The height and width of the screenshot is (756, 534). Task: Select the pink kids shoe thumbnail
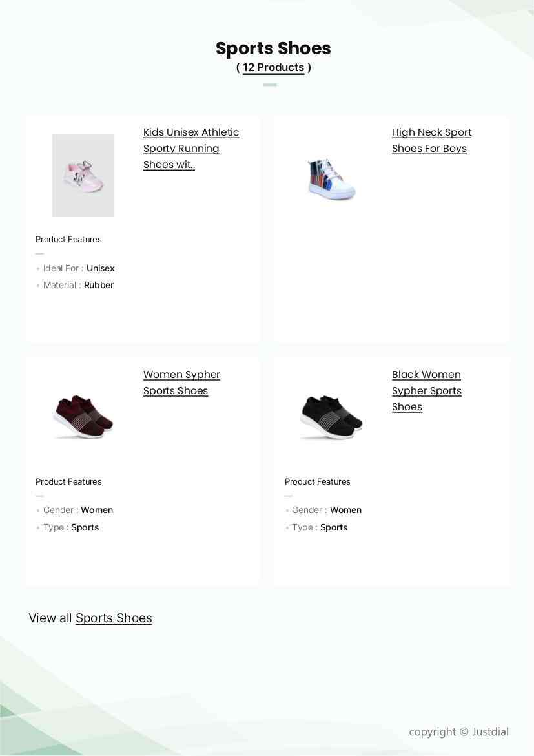coord(83,176)
